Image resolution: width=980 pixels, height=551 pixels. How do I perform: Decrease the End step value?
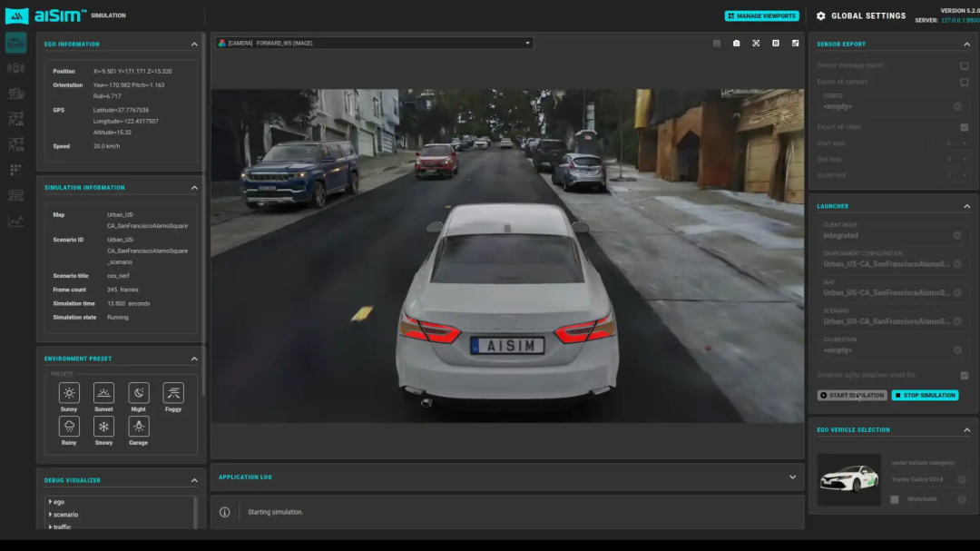(x=933, y=160)
